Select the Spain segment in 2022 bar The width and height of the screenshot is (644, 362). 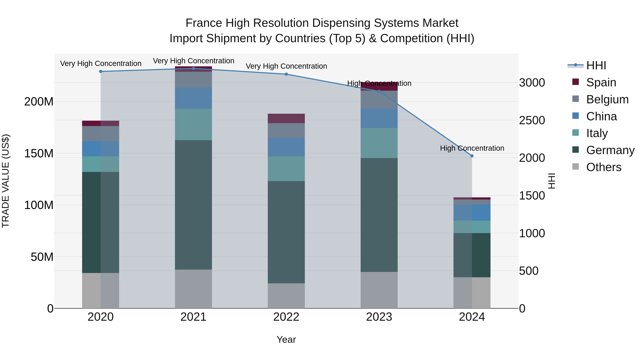[286, 118]
